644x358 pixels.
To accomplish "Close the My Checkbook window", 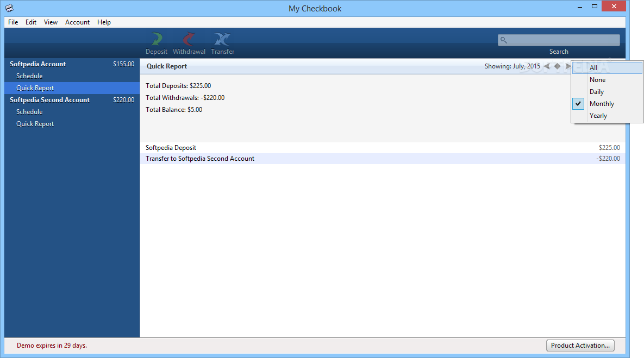I will click(x=614, y=6).
